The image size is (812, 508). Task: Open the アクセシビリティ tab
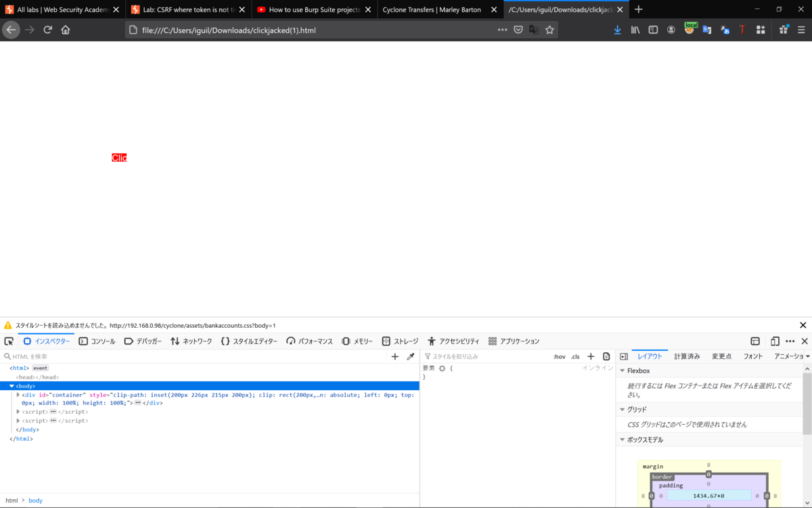[453, 341]
